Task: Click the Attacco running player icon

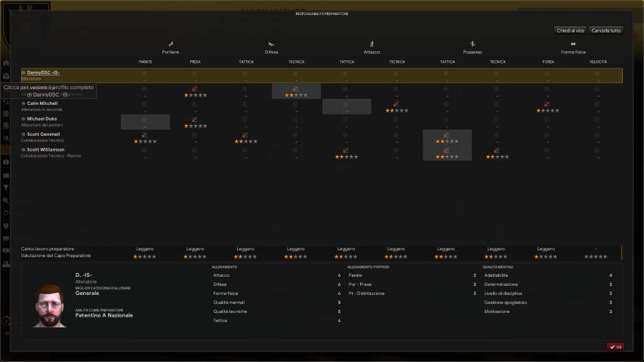Action: (371, 44)
